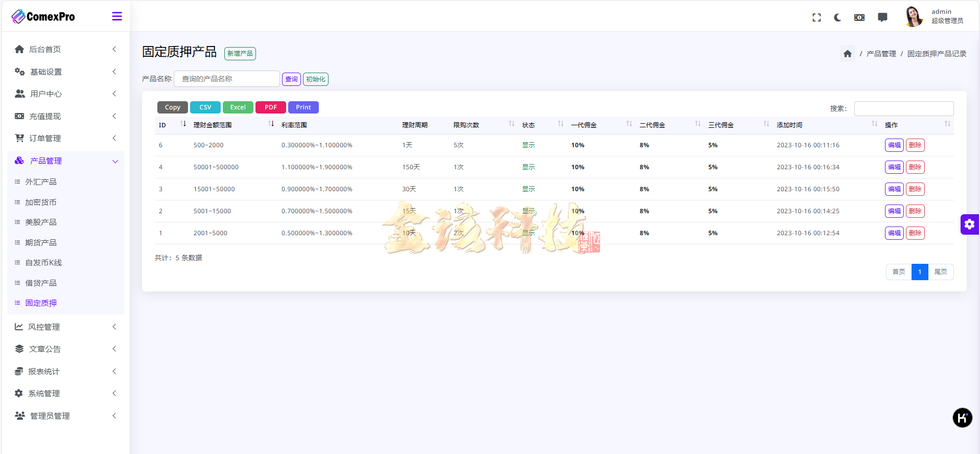Delete the 2001~5000 product row
Screen dimensions: 980x454
[x=915, y=233]
